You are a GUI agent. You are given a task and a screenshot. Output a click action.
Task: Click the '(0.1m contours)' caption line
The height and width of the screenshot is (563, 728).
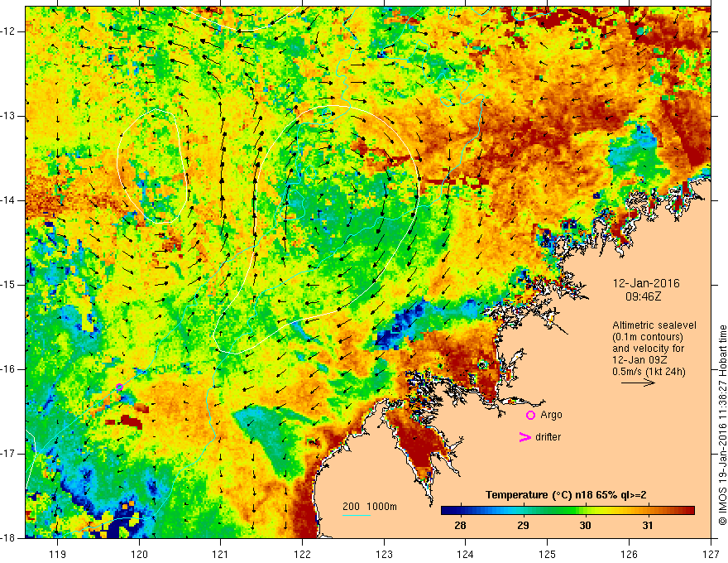647,337
